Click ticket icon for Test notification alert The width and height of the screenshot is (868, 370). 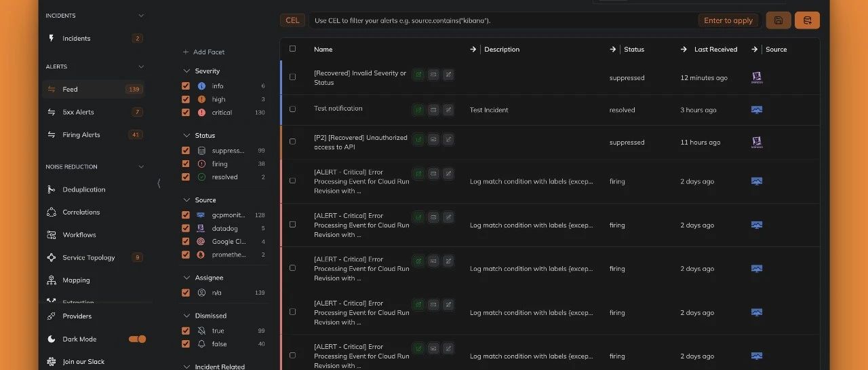[433, 109]
